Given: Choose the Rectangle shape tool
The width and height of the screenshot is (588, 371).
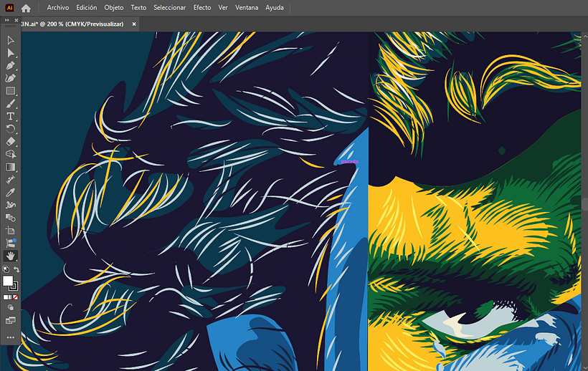Looking at the screenshot, I should coord(11,91).
